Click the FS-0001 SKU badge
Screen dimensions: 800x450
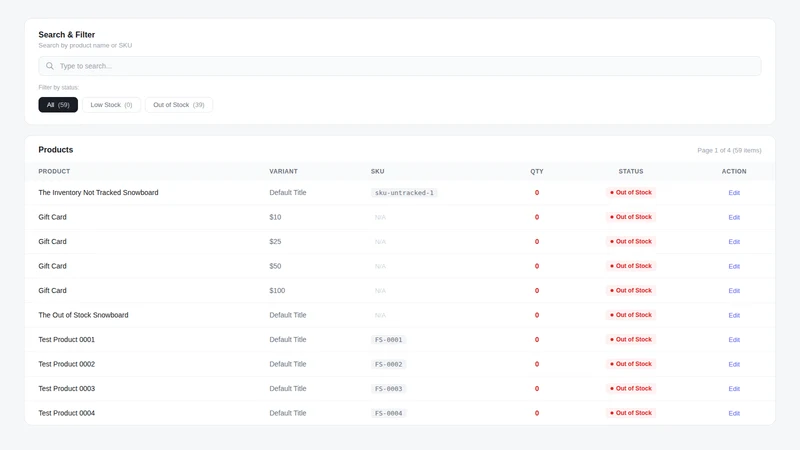coord(388,340)
